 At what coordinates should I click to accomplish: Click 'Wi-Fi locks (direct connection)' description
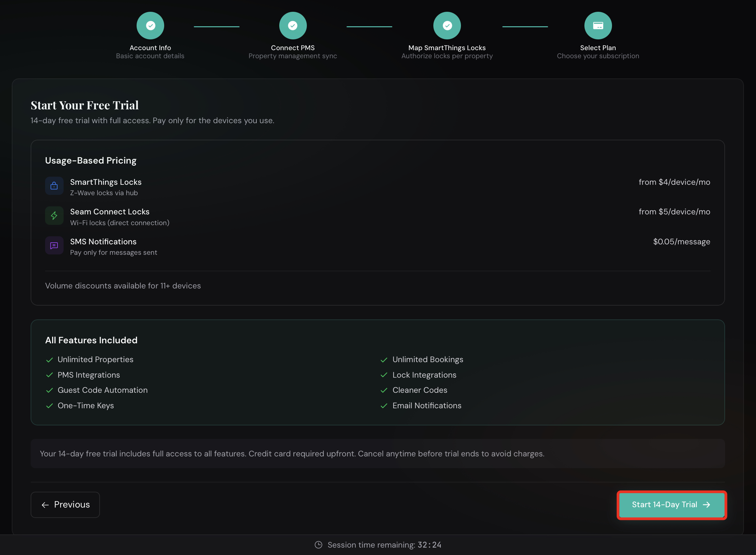pyautogui.click(x=120, y=223)
